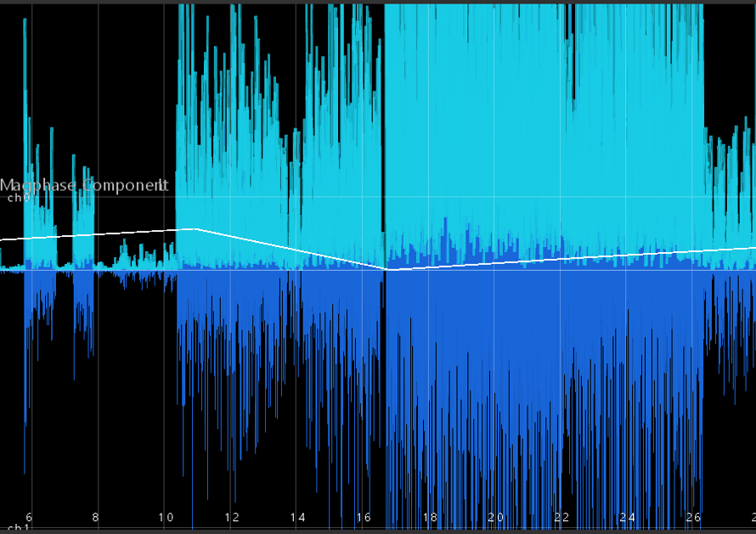Image resolution: width=756 pixels, height=534 pixels.
Task: Click the Magphase Component label
Action: pos(84,186)
